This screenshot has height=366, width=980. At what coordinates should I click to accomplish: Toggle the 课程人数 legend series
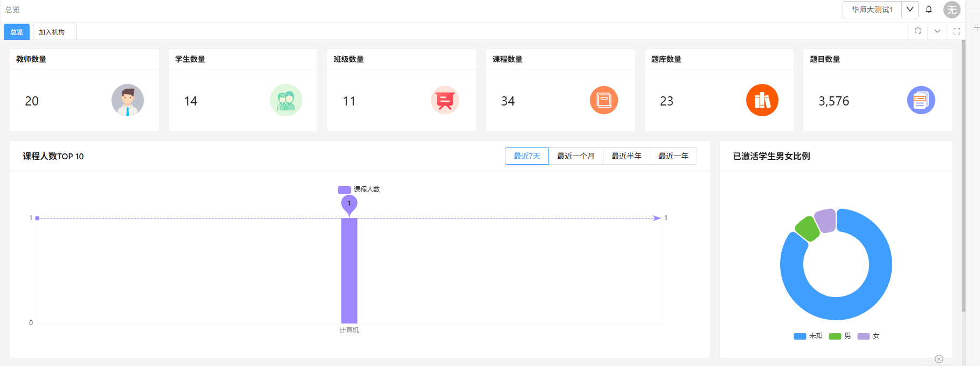click(359, 189)
